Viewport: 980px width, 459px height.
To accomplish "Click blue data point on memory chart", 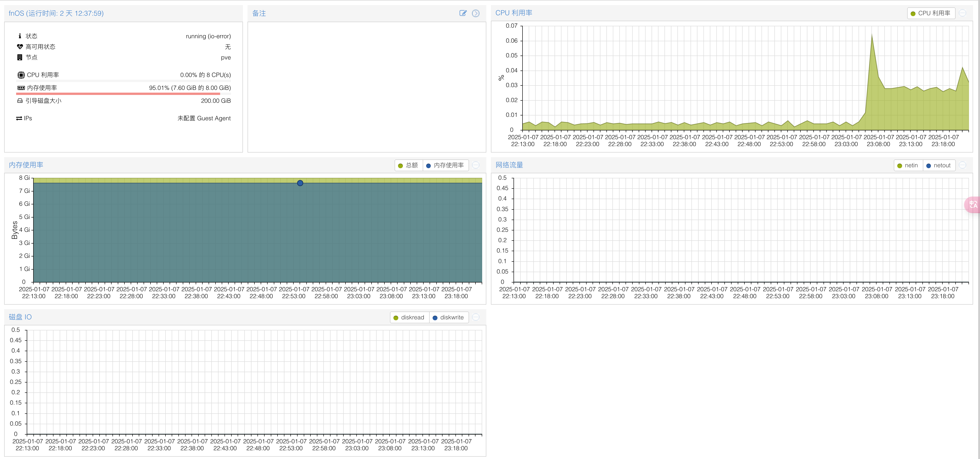I will 300,183.
